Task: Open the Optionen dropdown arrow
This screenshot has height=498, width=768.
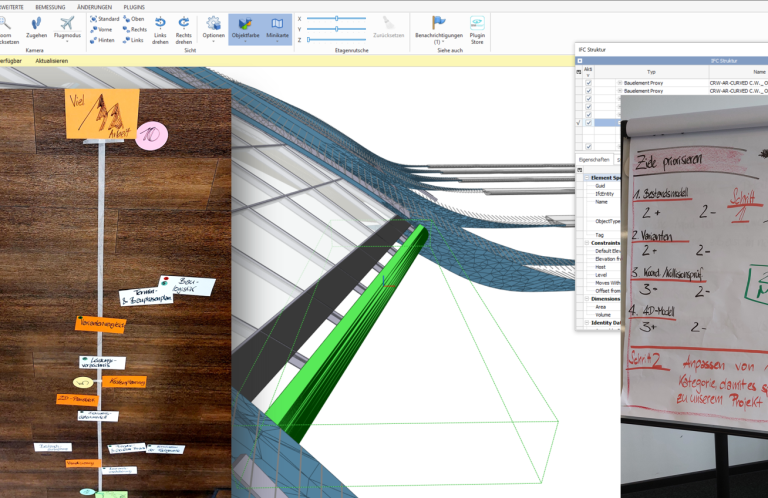Action: click(214, 42)
